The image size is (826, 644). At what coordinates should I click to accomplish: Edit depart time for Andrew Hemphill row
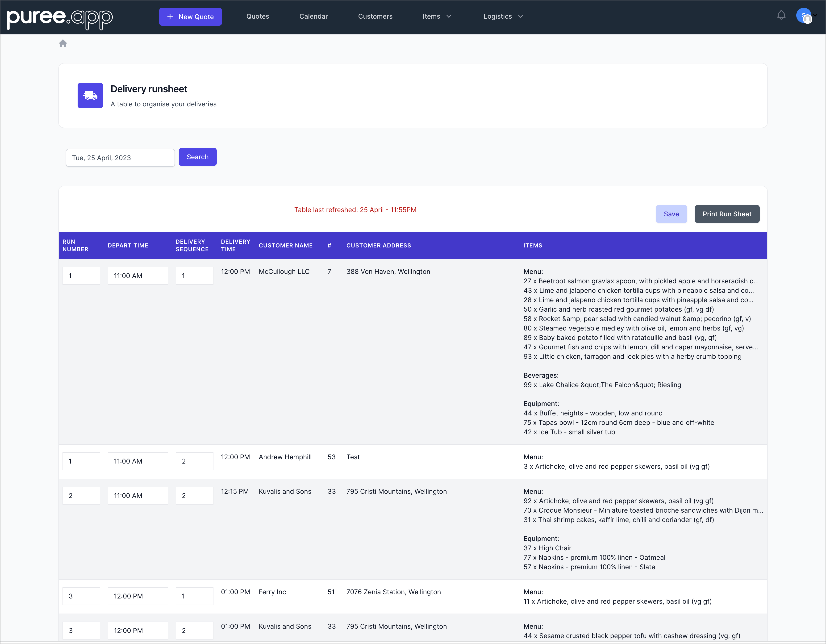click(x=138, y=461)
